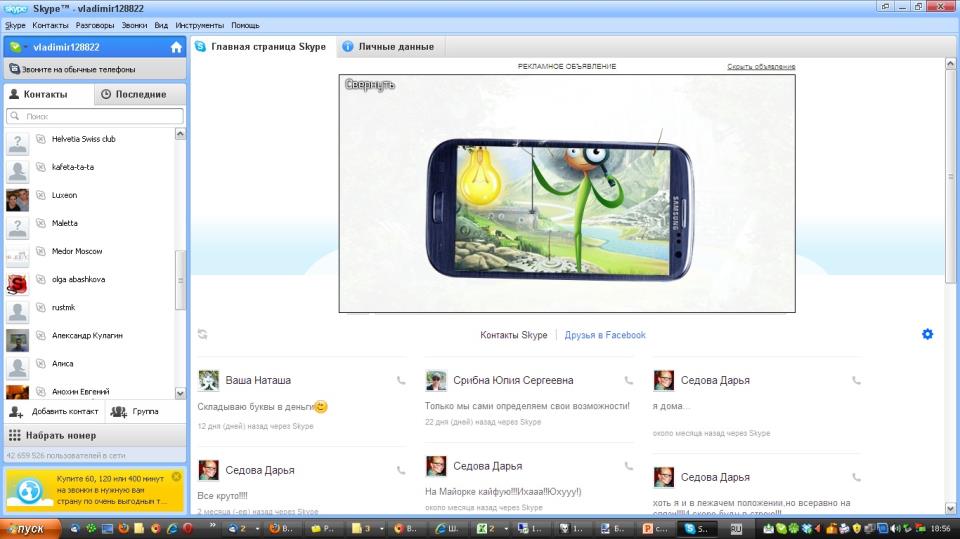Click the home icon next to vladimir128822
This screenshot has height=539, width=960.
coord(176,47)
